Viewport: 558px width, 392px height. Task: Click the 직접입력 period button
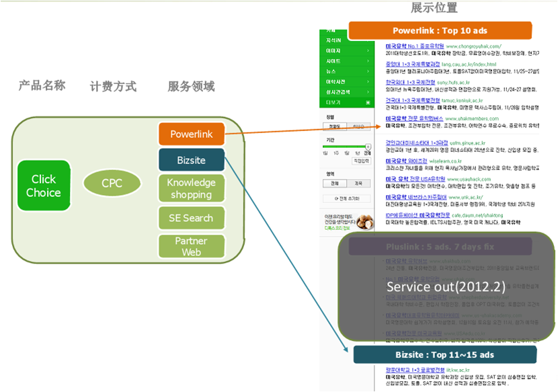click(x=361, y=161)
